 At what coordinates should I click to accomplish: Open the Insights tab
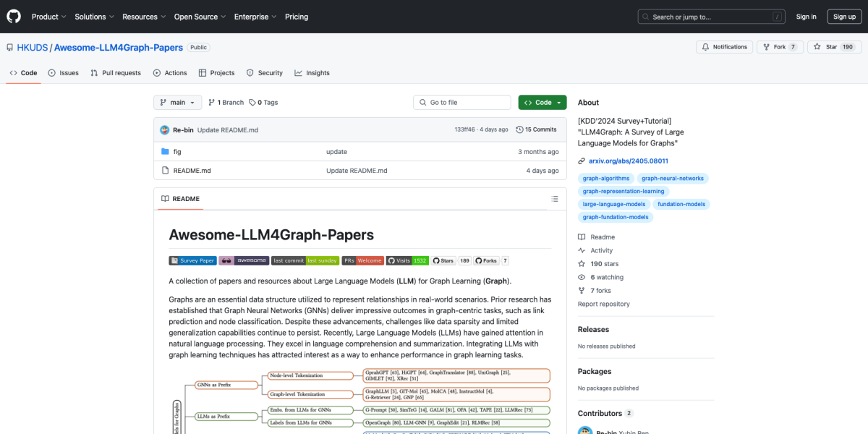coord(312,73)
